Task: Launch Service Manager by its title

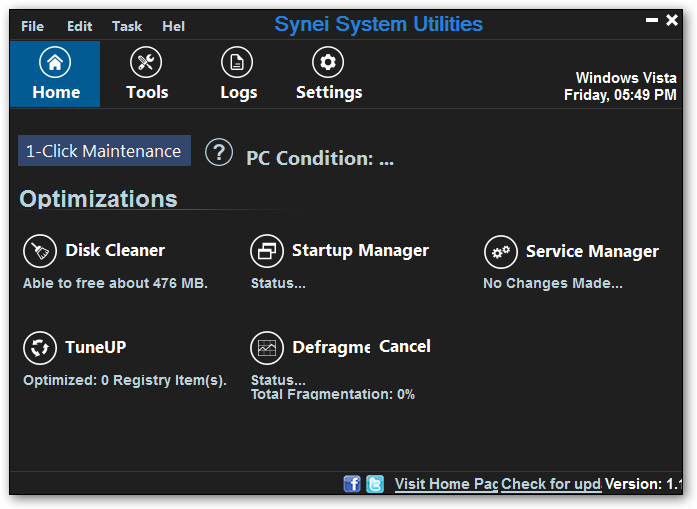Action: tap(593, 252)
